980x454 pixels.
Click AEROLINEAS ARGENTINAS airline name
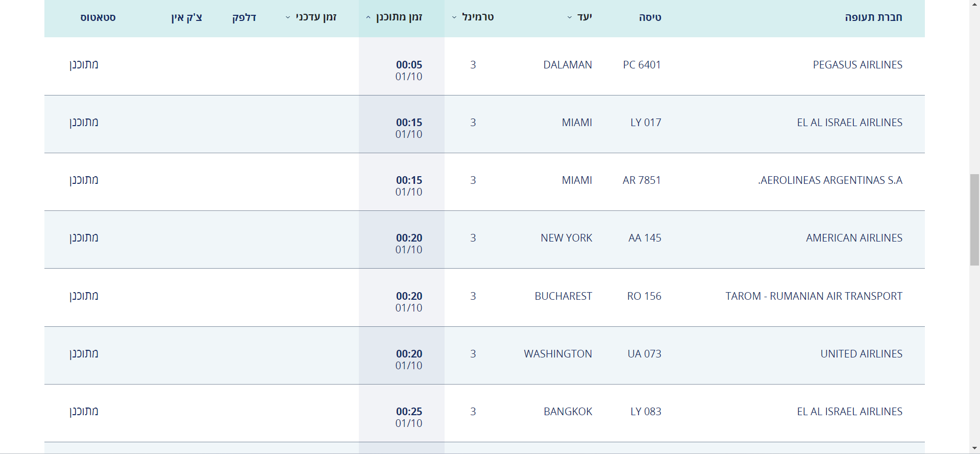pyautogui.click(x=830, y=180)
